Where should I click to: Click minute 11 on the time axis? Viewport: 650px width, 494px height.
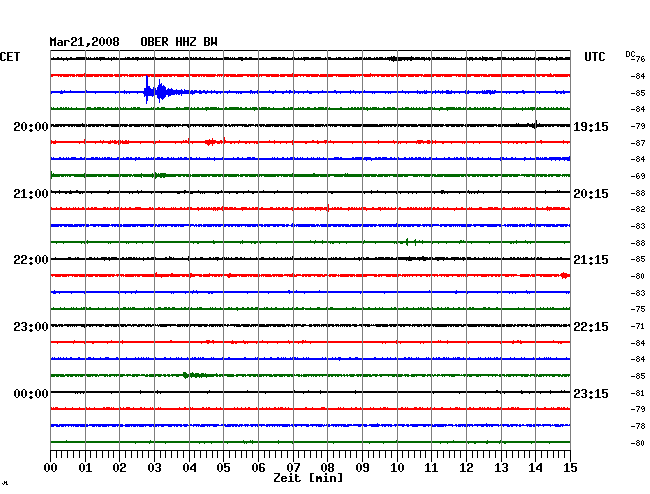pyautogui.click(x=431, y=468)
